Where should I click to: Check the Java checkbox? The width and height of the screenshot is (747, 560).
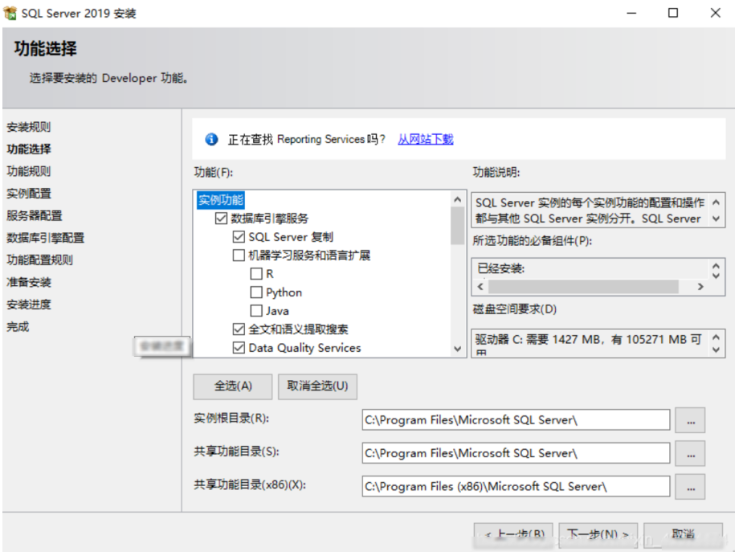pyautogui.click(x=256, y=311)
